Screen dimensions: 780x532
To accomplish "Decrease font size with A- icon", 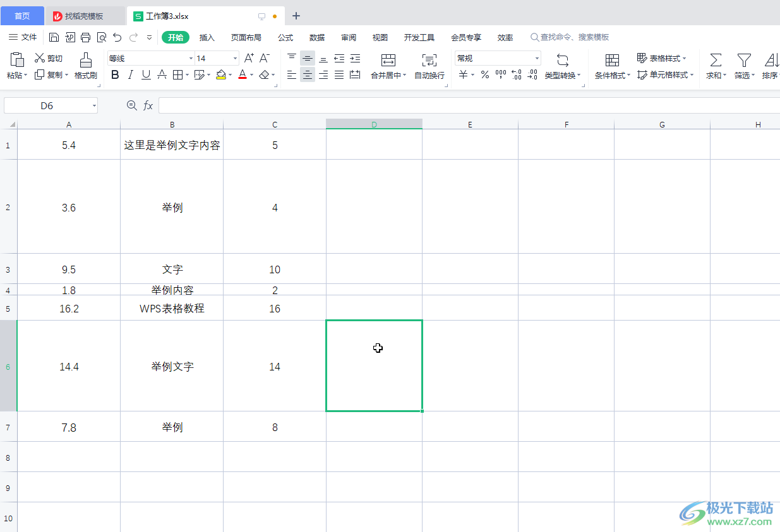I will click(265, 58).
